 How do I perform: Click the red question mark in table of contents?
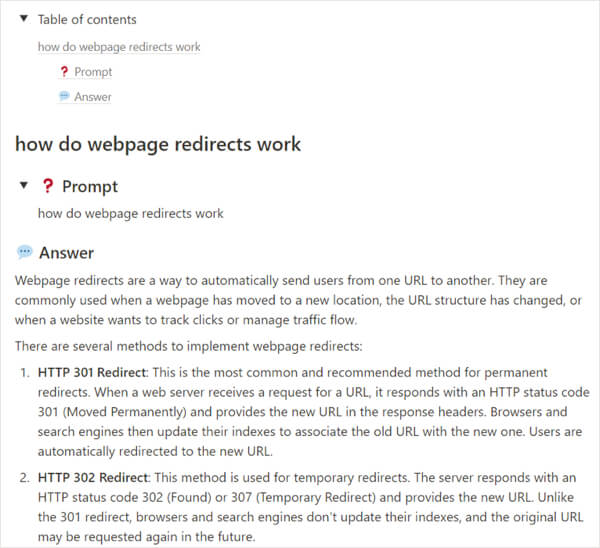coord(65,72)
